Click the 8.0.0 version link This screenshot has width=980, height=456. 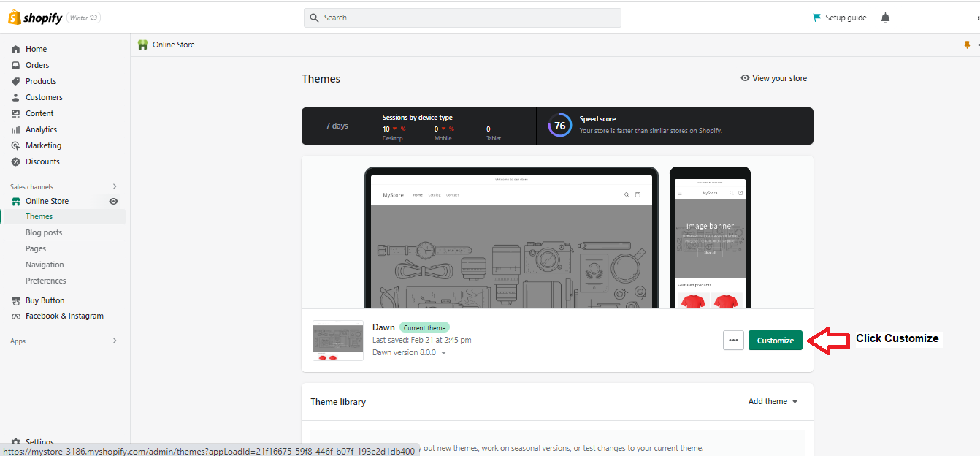(x=428, y=352)
